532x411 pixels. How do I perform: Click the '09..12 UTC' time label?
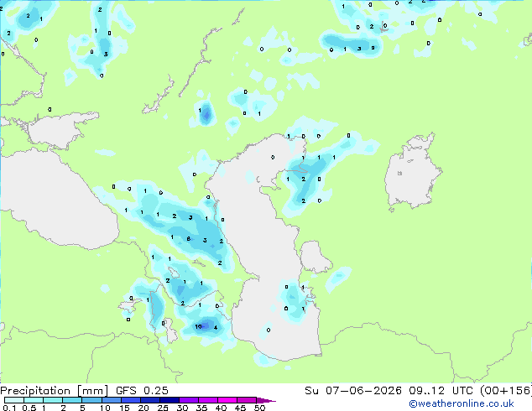(441, 391)
